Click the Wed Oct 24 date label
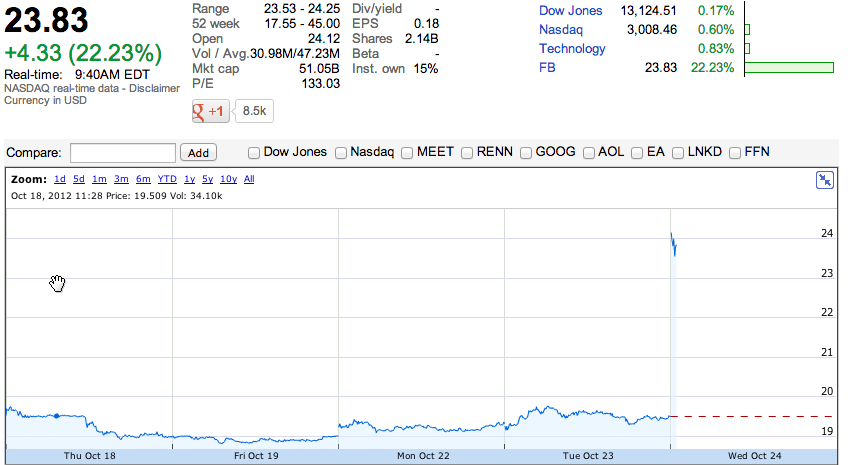848x465 pixels. pyautogui.click(x=755, y=456)
